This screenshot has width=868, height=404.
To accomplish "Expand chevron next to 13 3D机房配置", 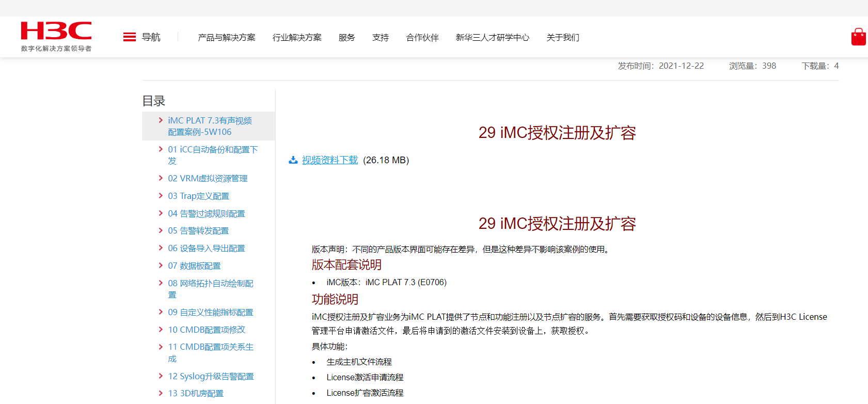I will point(161,393).
